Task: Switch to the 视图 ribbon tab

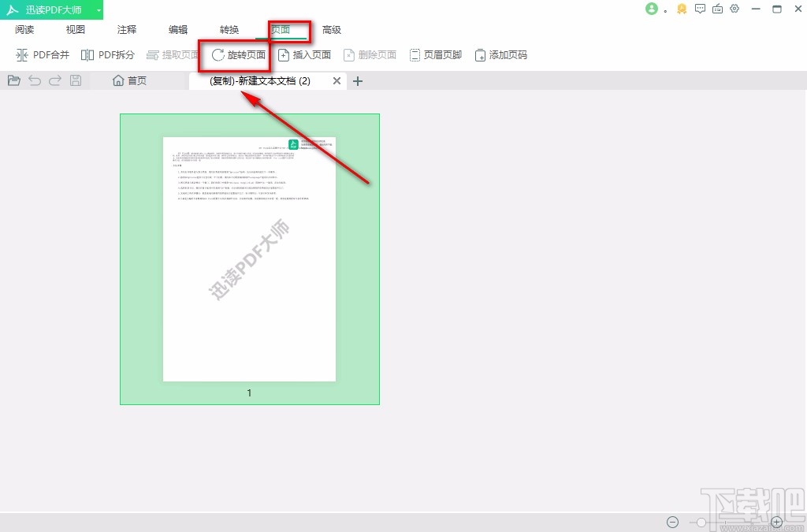Action: point(74,29)
